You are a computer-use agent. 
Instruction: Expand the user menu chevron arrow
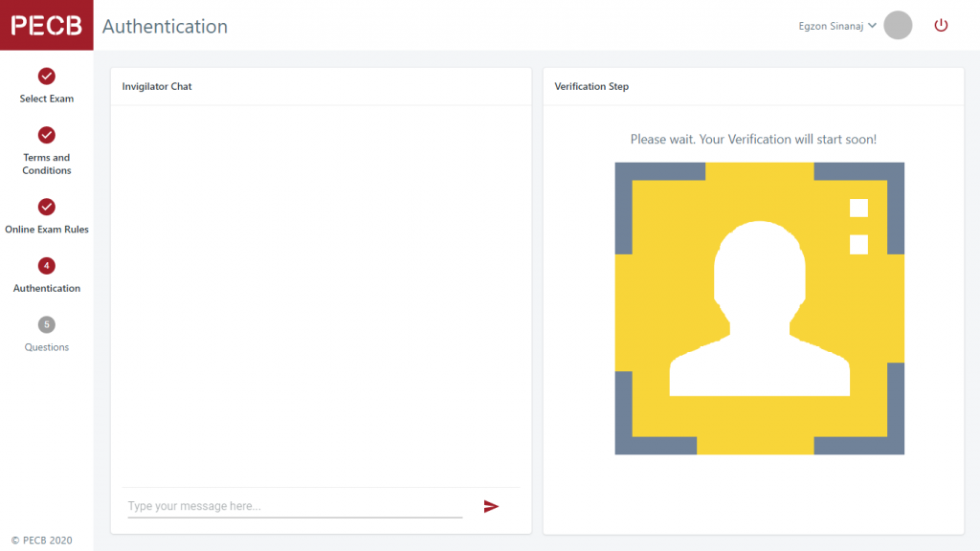coord(872,26)
